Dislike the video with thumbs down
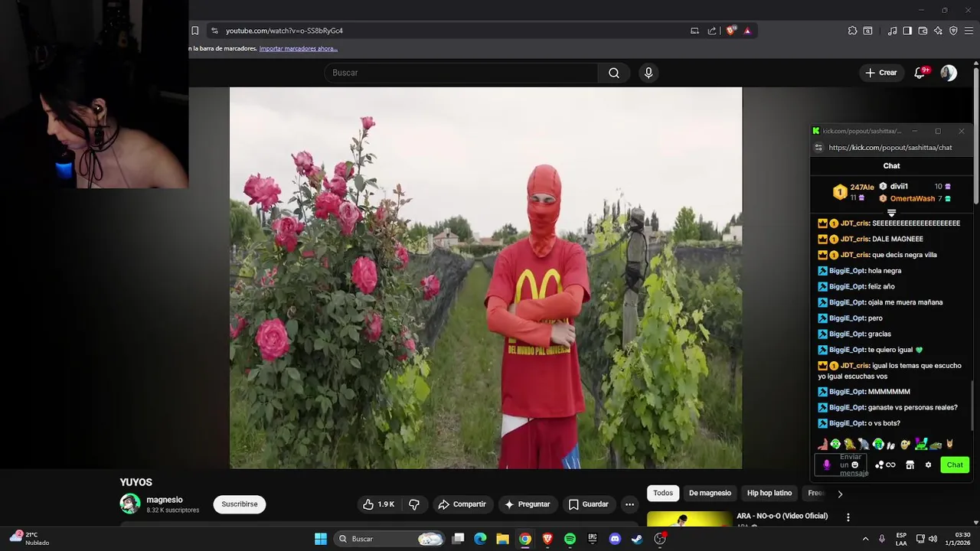 pos(414,504)
